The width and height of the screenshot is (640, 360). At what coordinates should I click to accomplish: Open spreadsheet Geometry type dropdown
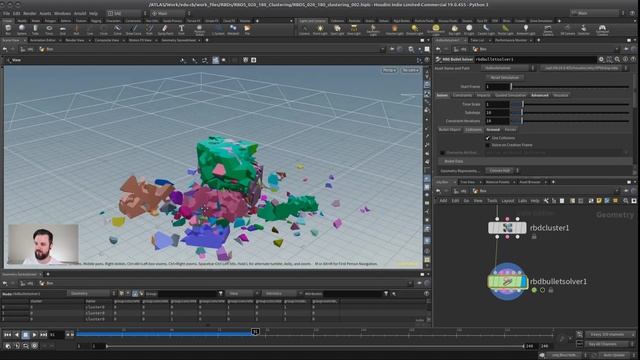tap(91, 293)
